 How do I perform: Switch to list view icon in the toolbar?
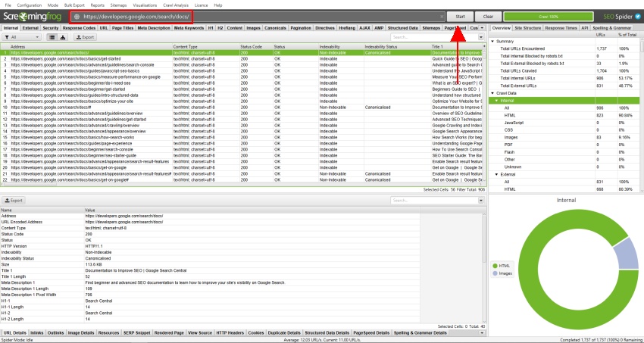(52, 37)
